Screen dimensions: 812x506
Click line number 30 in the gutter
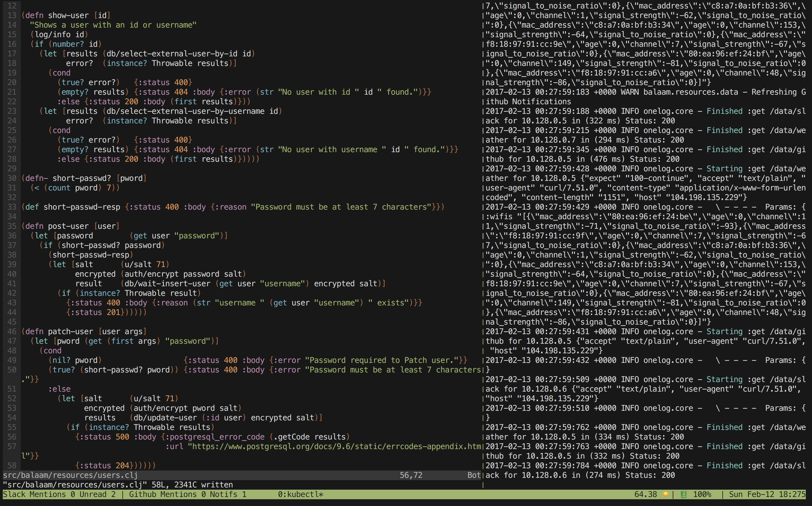pos(12,178)
